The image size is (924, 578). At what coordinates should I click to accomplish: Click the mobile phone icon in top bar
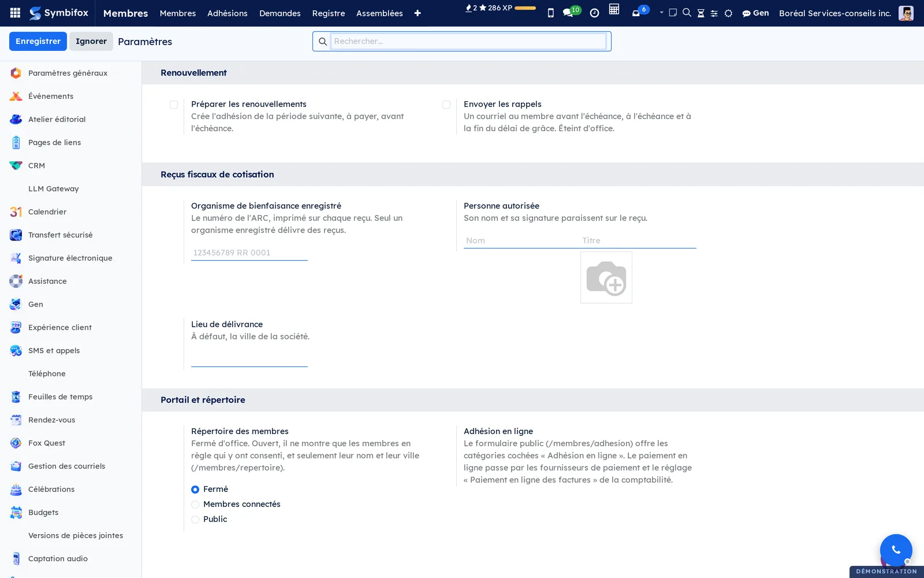coord(550,13)
